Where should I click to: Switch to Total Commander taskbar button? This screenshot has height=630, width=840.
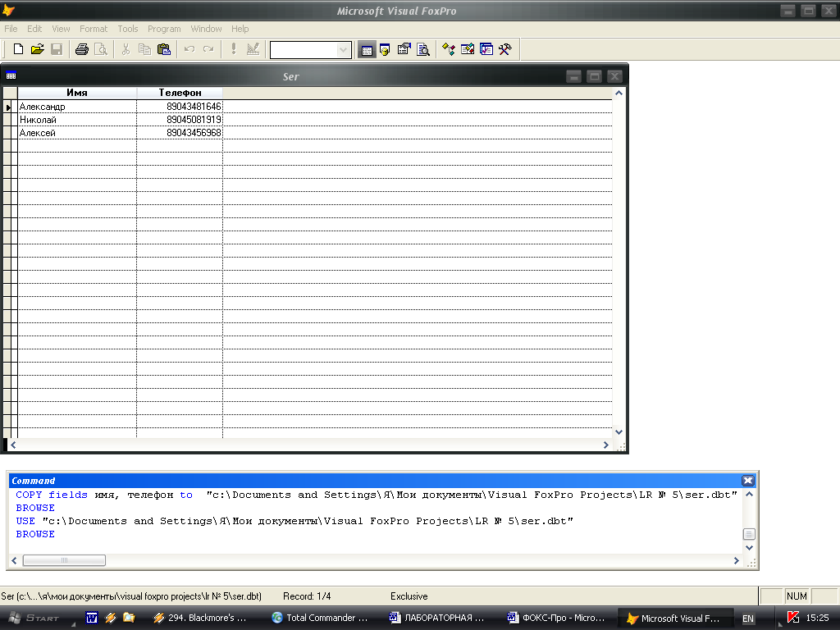pyautogui.click(x=321, y=618)
